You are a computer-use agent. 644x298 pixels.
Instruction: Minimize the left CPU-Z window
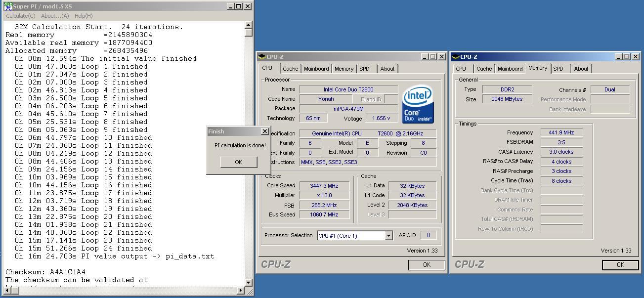(x=425, y=57)
